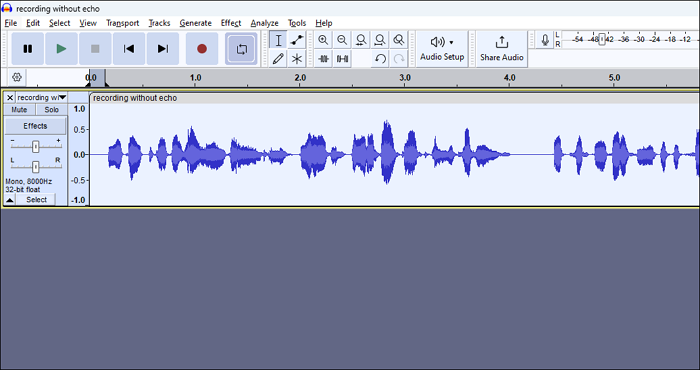Trim audio outside selection icon
This screenshot has width=700, height=370.
click(323, 58)
